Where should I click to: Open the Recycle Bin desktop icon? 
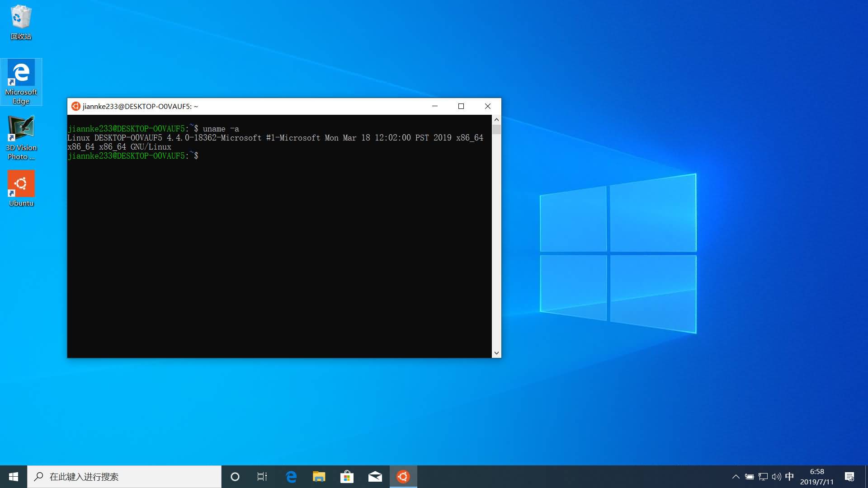click(x=21, y=23)
